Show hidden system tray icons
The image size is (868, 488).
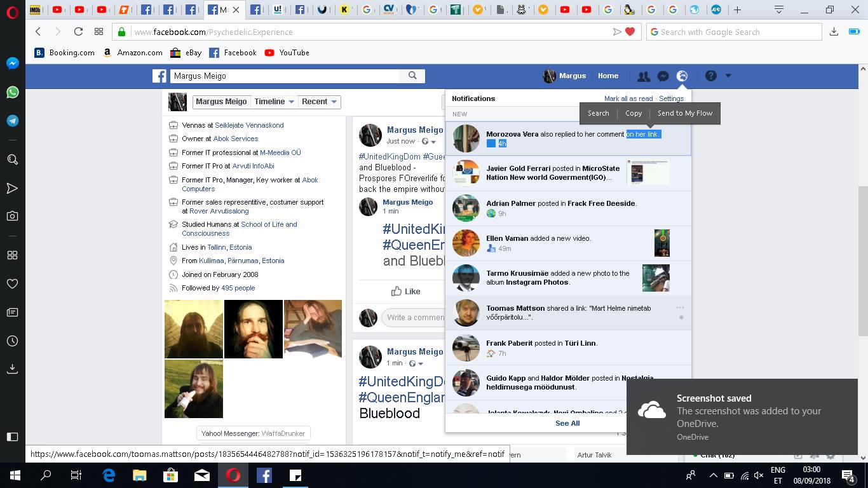tap(713, 475)
